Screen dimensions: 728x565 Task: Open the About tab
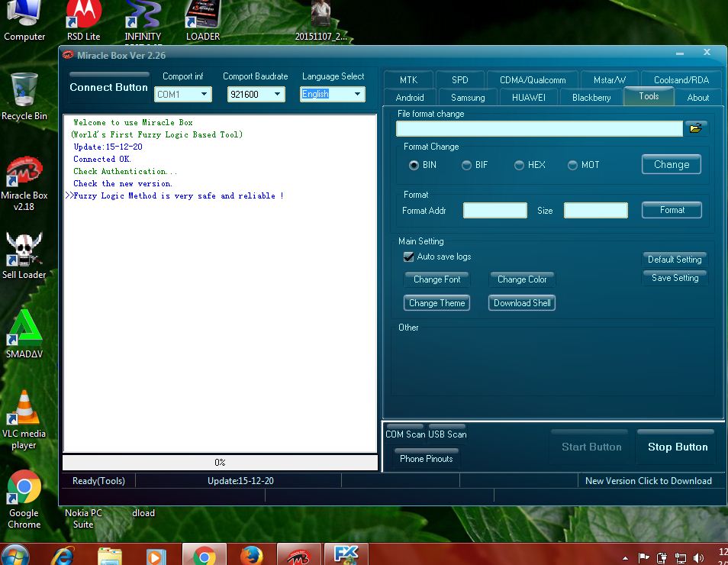697,98
